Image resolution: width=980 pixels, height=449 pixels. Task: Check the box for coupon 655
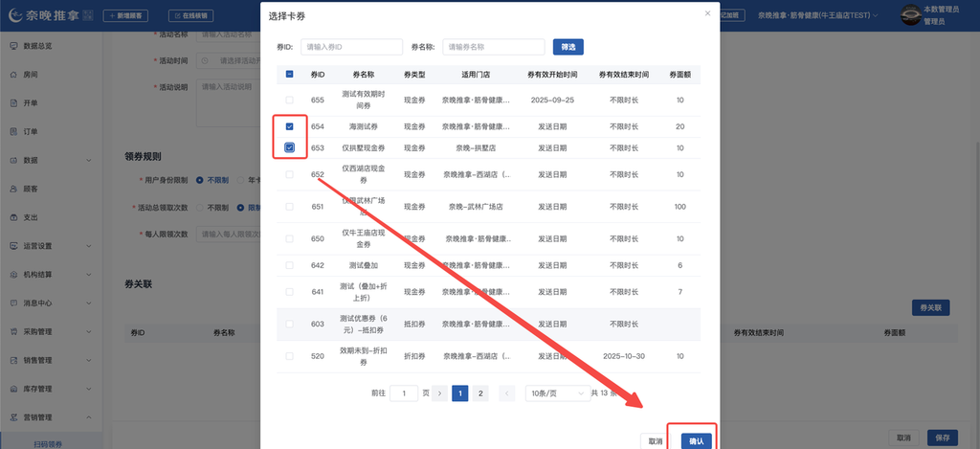289,101
